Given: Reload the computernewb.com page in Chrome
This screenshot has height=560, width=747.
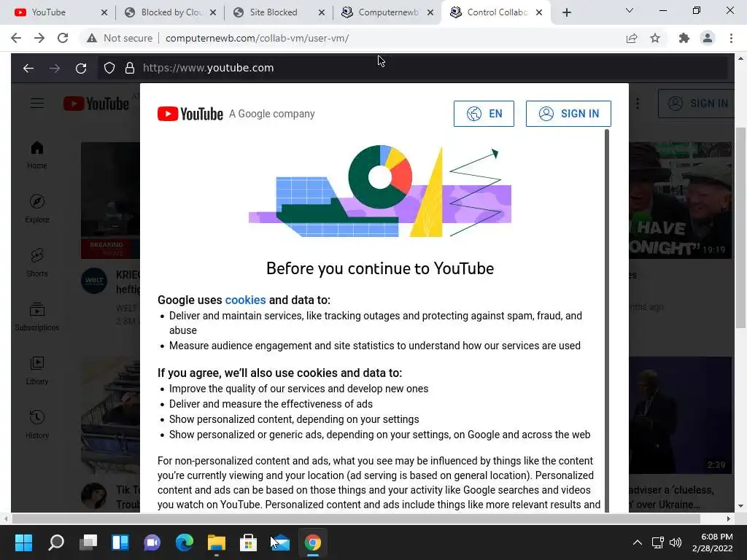Looking at the screenshot, I should (63, 38).
